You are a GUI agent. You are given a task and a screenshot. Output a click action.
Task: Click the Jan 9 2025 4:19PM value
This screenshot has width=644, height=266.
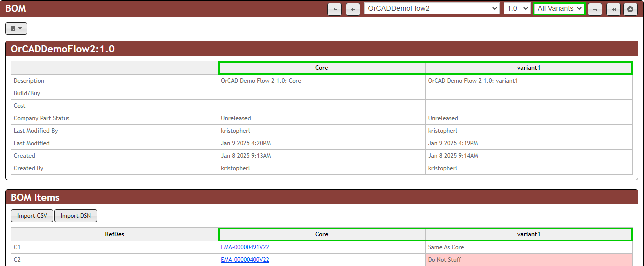click(453, 143)
